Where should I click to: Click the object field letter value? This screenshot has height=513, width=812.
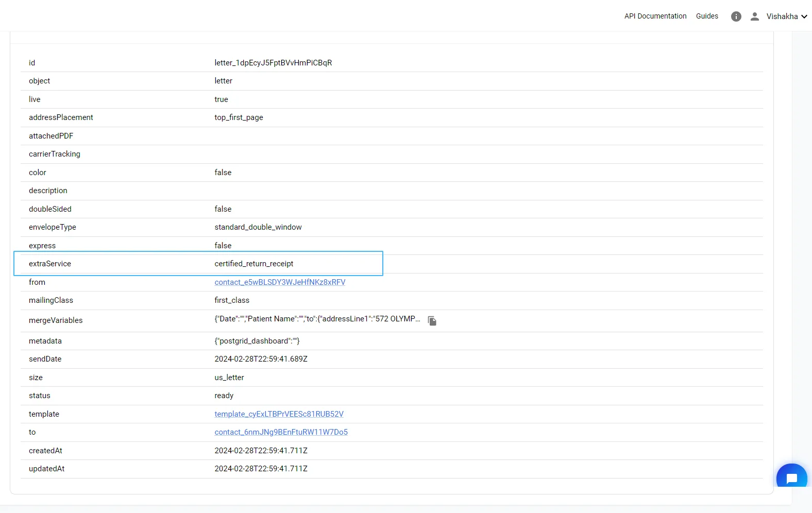223,81
